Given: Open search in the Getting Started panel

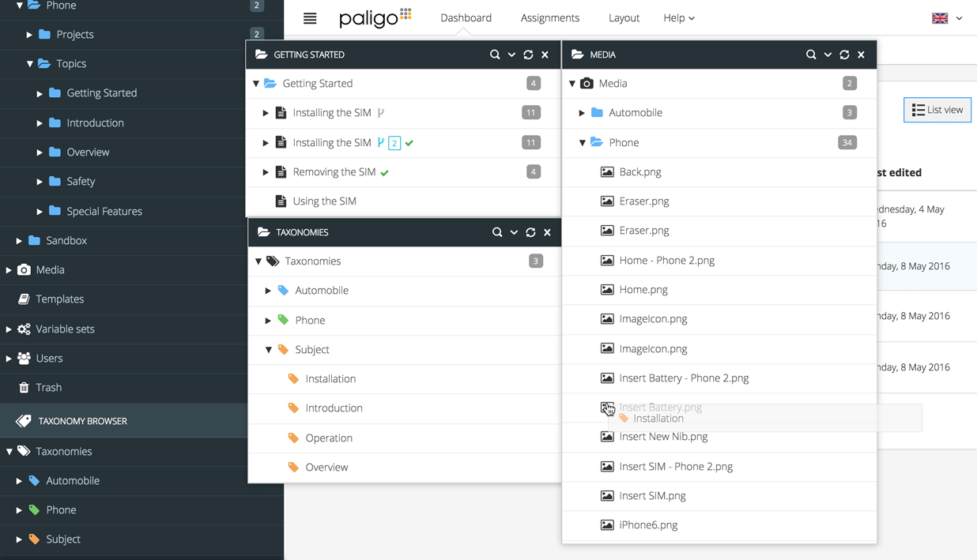Looking at the screenshot, I should (496, 54).
